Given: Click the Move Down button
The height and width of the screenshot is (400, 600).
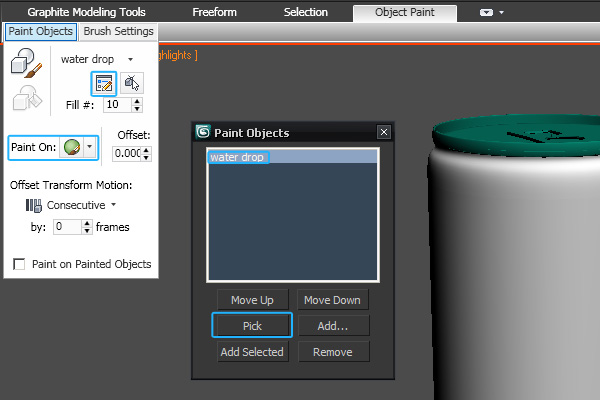Looking at the screenshot, I should (333, 300).
